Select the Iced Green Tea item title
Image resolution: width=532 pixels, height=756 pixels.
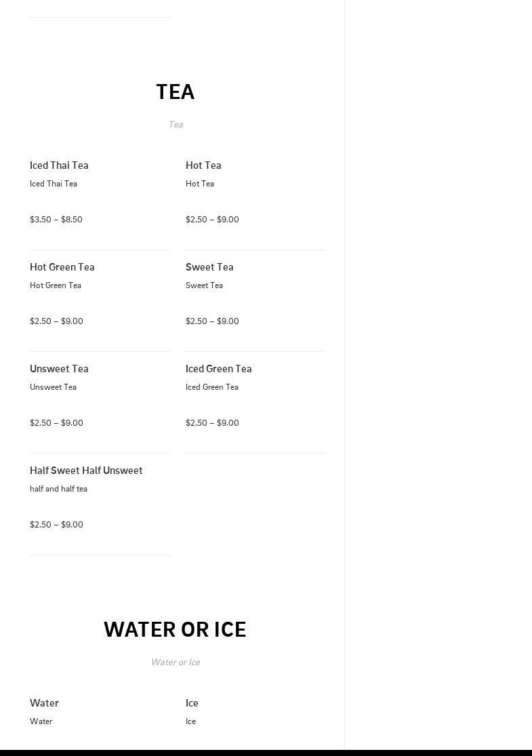[218, 369]
